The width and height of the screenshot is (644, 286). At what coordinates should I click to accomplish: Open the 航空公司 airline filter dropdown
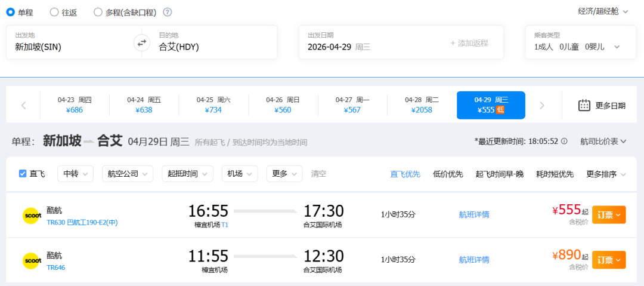(x=127, y=174)
